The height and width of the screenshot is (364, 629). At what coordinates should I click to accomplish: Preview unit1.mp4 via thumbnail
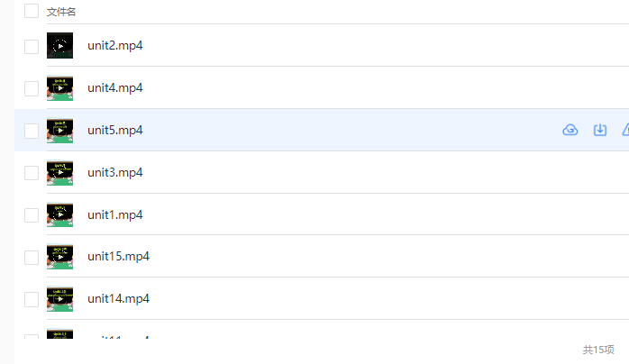59,214
